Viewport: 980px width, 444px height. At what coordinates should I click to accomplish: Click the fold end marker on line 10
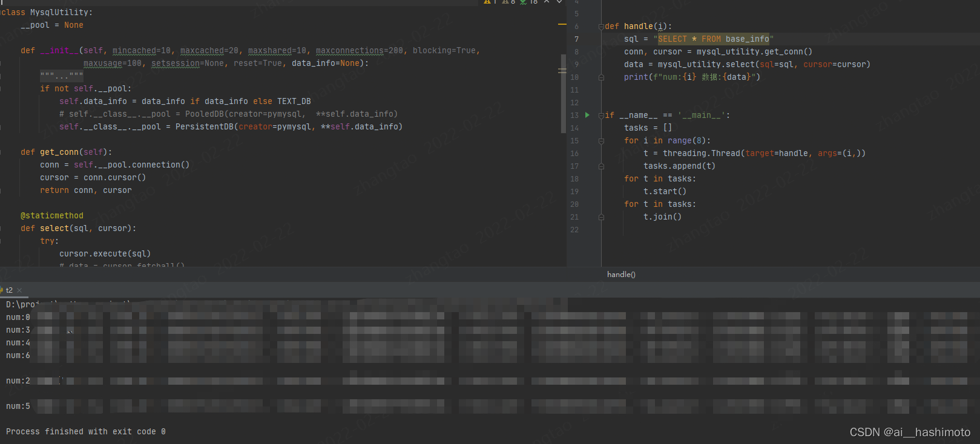[x=601, y=77]
